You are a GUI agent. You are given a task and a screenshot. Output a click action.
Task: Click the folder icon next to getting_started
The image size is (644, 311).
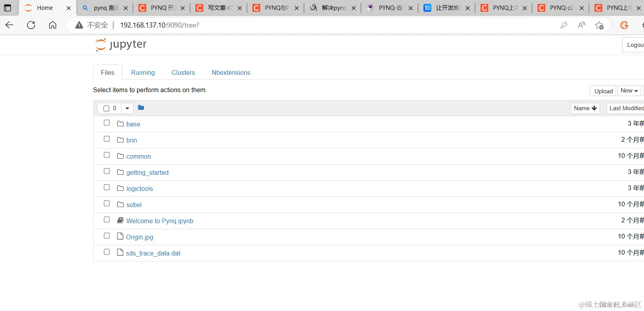[120, 172]
